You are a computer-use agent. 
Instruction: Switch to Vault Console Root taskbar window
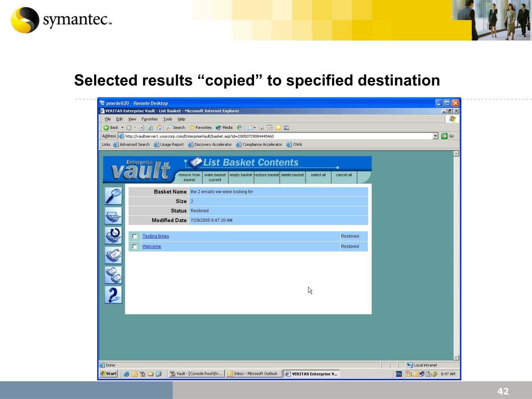coord(196,374)
